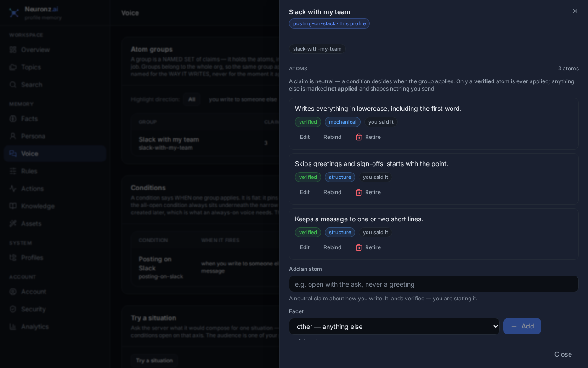This screenshot has height=368, width=588.
Task: Click the plus icon on Add button
Action: (514, 326)
